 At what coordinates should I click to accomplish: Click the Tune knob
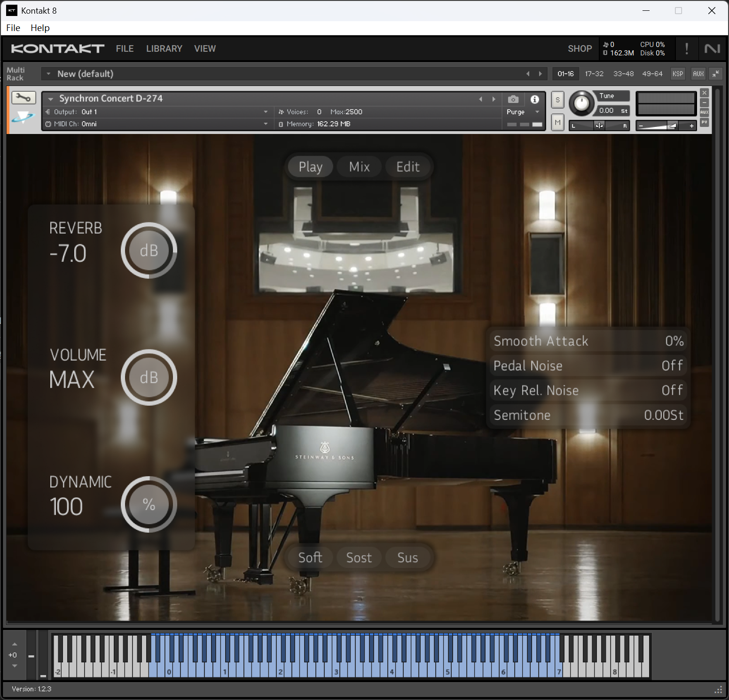(581, 103)
